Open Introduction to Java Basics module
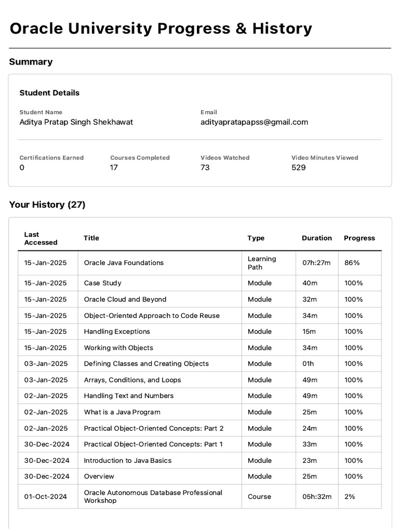Image resolution: width=399 pixels, height=532 pixels. [128, 460]
